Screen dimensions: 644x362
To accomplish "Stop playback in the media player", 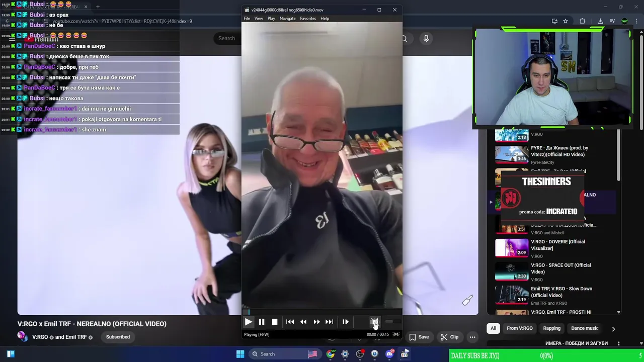I will (x=275, y=322).
